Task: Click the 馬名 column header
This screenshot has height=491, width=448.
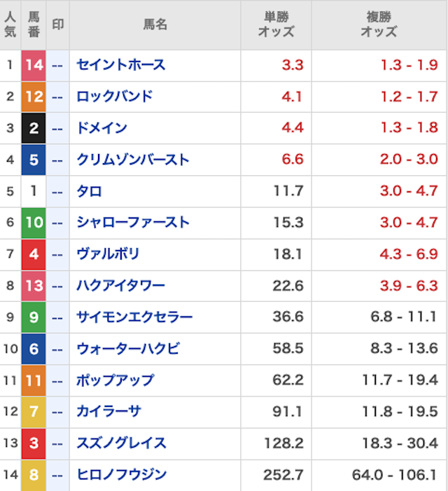Action: [155, 25]
